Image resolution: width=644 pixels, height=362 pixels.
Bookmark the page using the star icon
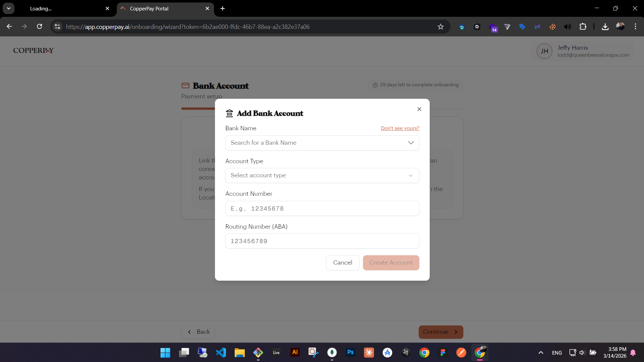[441, 27]
